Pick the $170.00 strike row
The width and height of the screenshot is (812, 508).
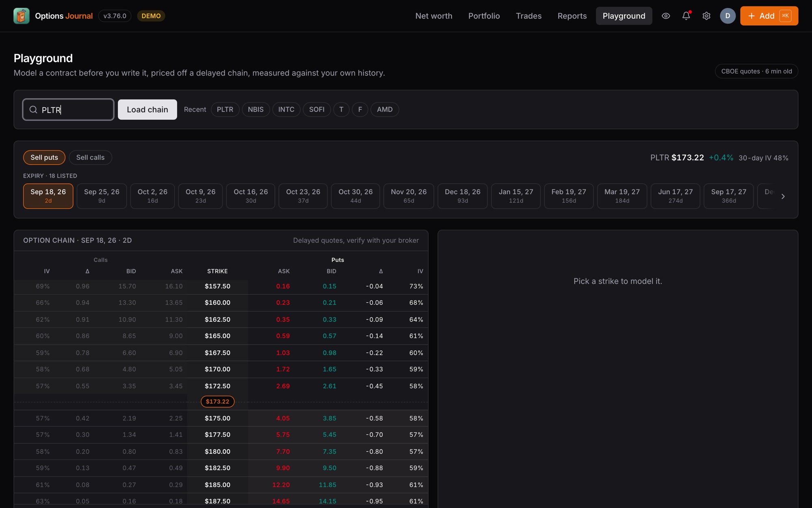click(x=221, y=369)
